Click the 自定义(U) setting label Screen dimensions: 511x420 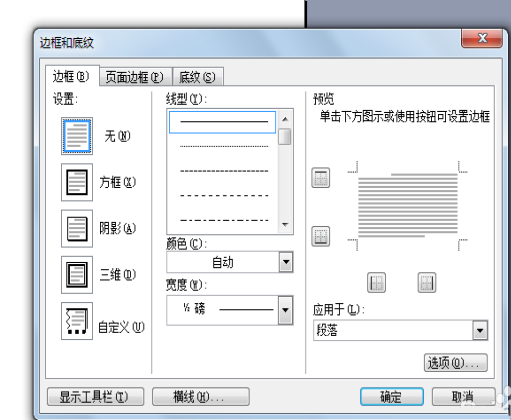point(121,327)
